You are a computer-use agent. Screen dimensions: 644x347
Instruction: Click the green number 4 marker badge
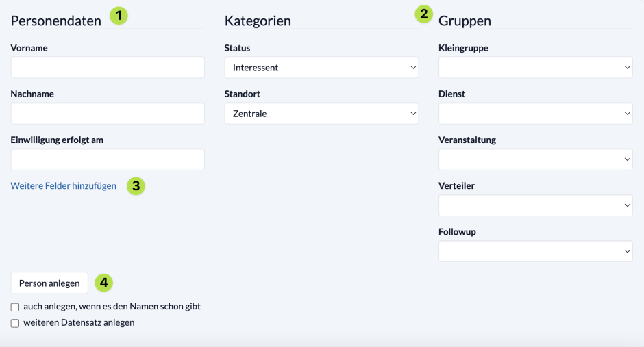104,283
